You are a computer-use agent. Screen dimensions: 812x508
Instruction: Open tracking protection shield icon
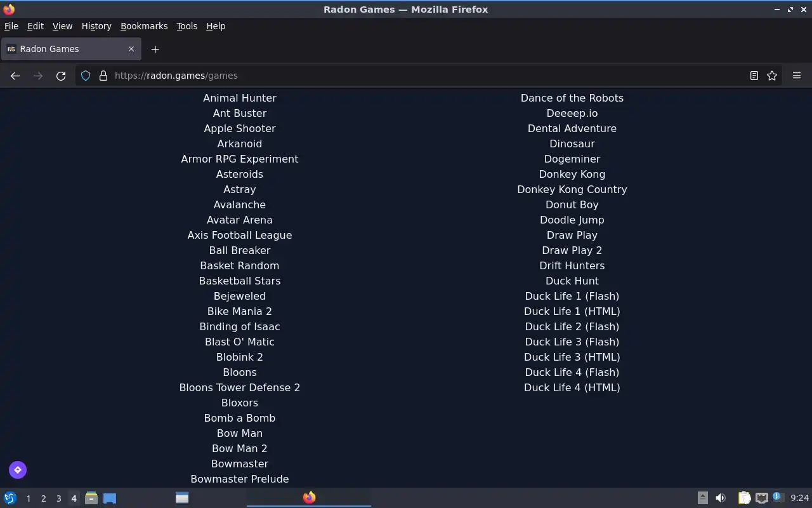[86, 76]
